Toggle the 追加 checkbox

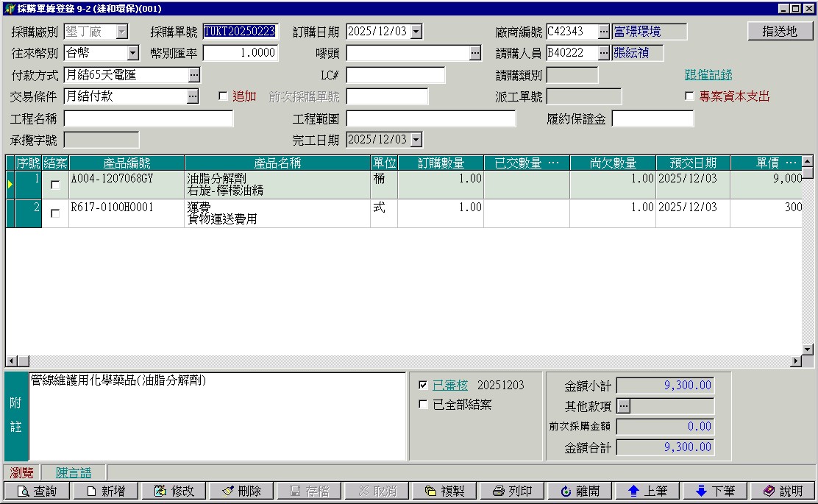224,96
